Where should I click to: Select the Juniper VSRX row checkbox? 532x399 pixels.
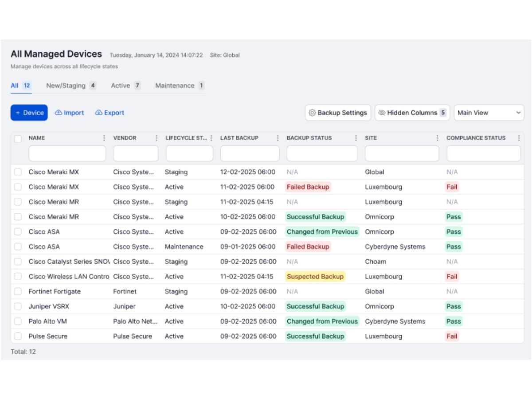point(18,306)
